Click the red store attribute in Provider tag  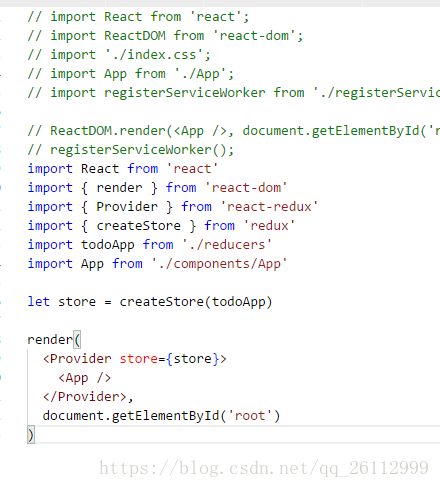pos(138,359)
